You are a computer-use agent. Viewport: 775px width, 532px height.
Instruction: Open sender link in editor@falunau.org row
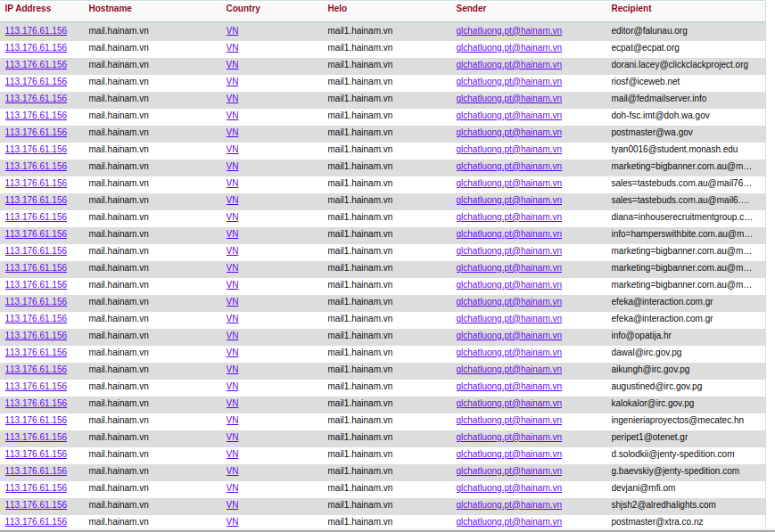click(x=508, y=30)
